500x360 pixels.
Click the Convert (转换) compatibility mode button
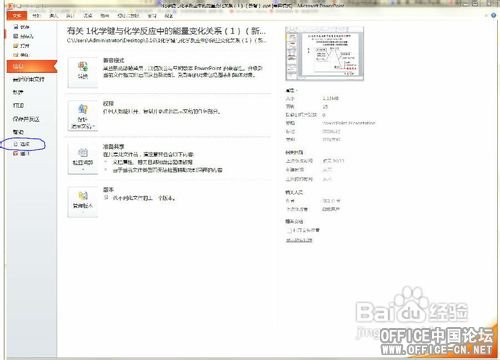(x=83, y=72)
